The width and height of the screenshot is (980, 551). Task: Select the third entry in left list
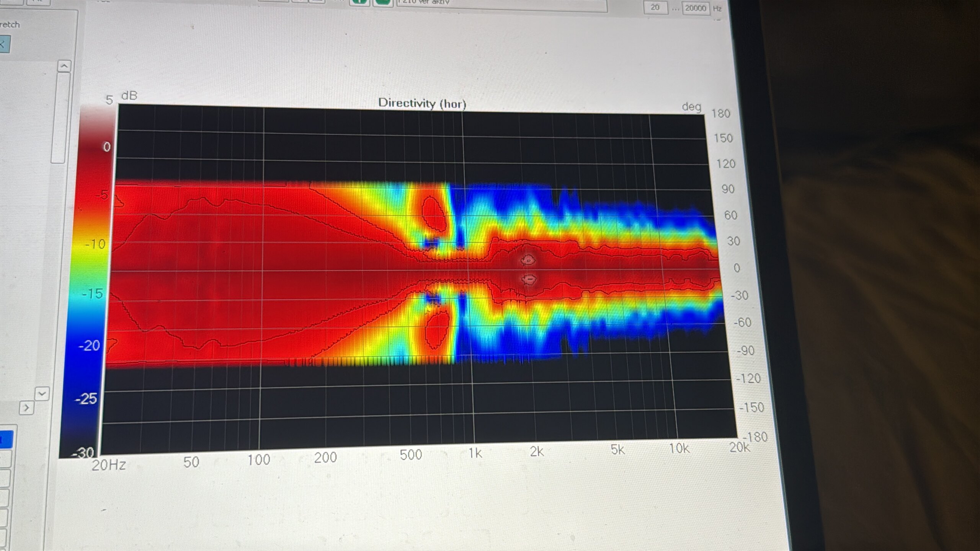tap(5, 478)
